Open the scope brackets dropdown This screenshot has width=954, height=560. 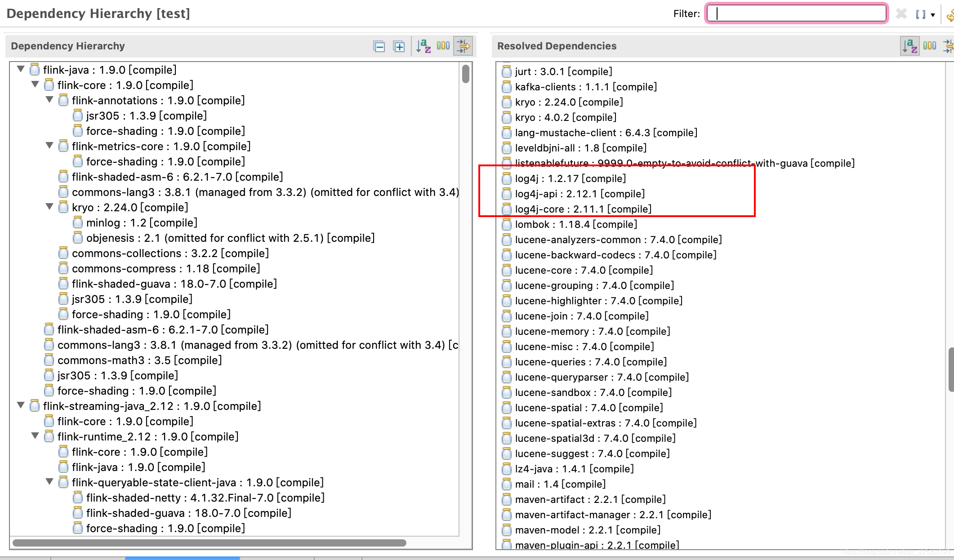point(933,15)
